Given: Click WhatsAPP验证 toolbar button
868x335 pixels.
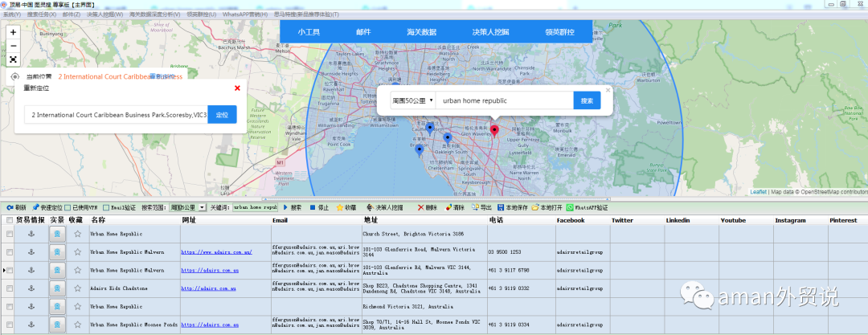Looking at the screenshot, I should (587, 207).
